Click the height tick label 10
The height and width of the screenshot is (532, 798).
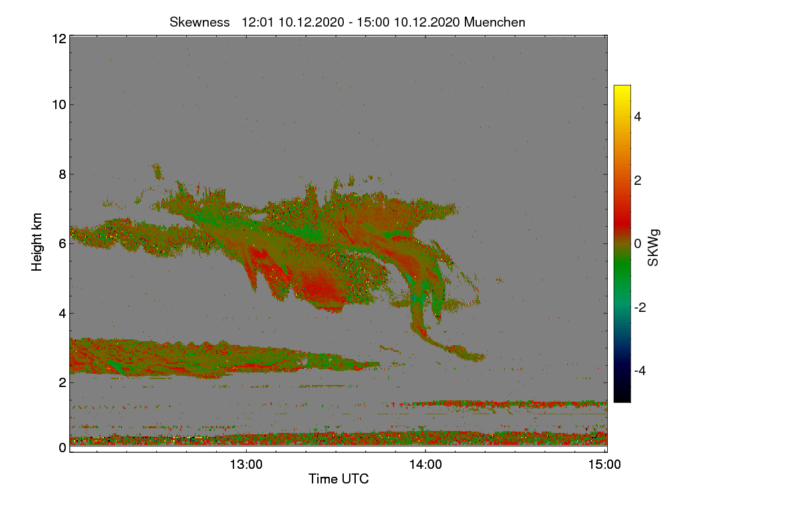[x=59, y=104]
